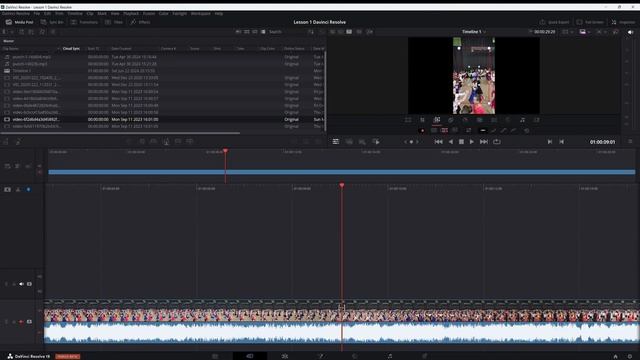Open the 00:00:29:29 timecode display options
Viewport: 640px width, 360px height.
point(544,31)
